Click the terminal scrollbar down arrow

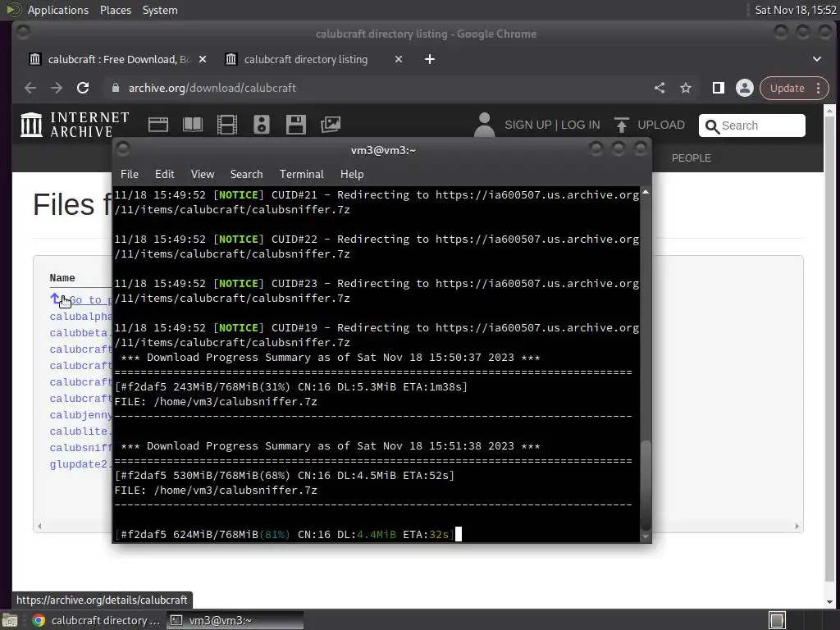pos(646,536)
